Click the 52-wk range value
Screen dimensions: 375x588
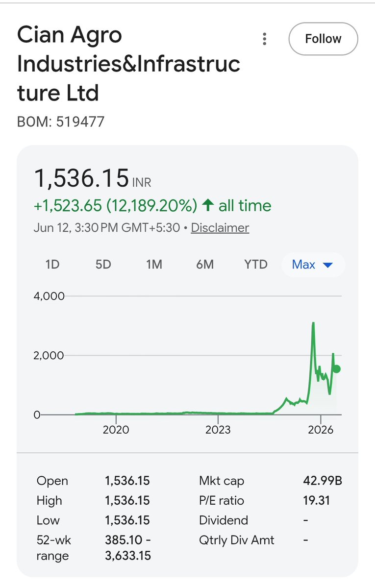(128, 548)
